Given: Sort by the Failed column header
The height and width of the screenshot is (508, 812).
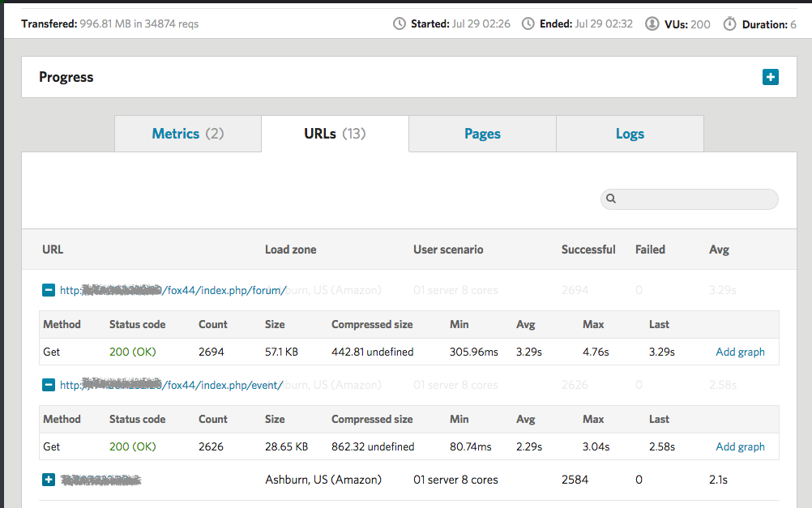Looking at the screenshot, I should (650, 250).
